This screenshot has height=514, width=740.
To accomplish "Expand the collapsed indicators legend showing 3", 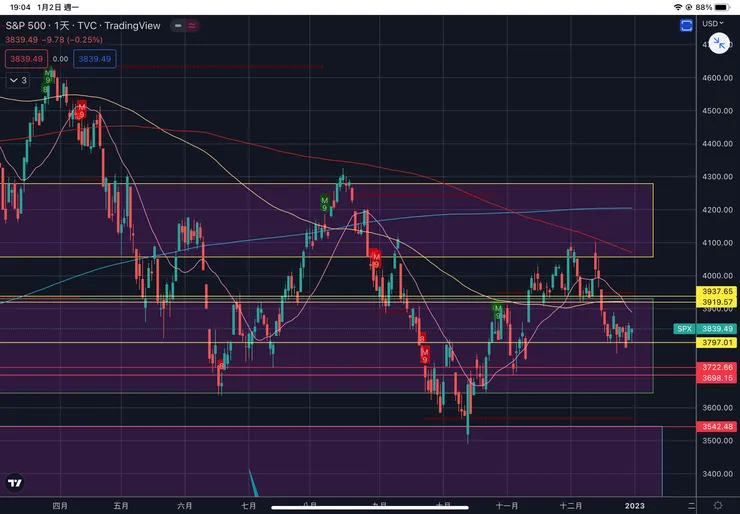I will pyautogui.click(x=18, y=80).
